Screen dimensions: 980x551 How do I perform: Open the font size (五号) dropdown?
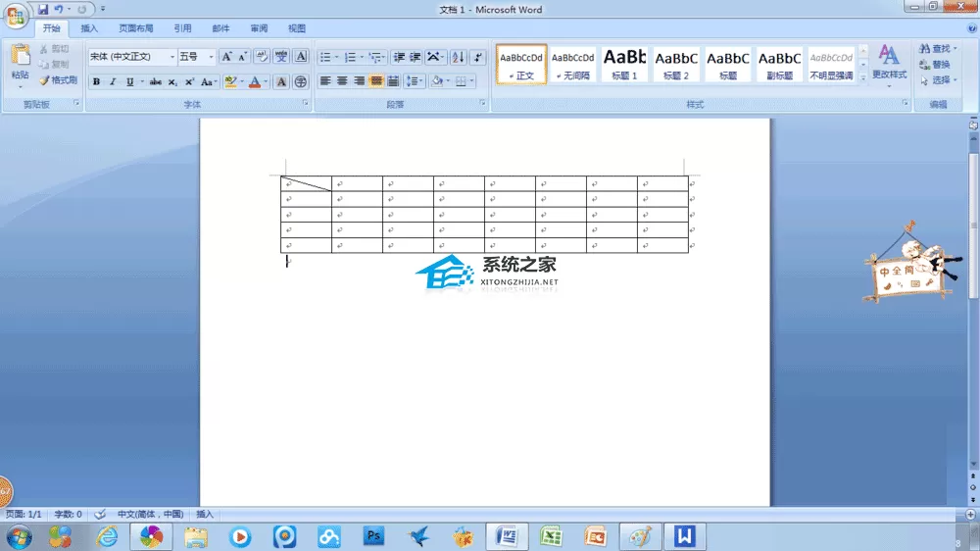coord(211,57)
